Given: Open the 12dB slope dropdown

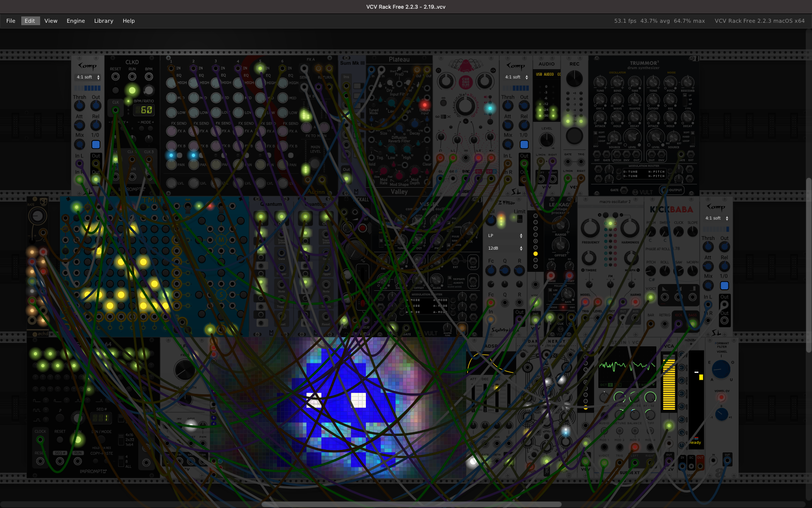Looking at the screenshot, I should (x=505, y=248).
